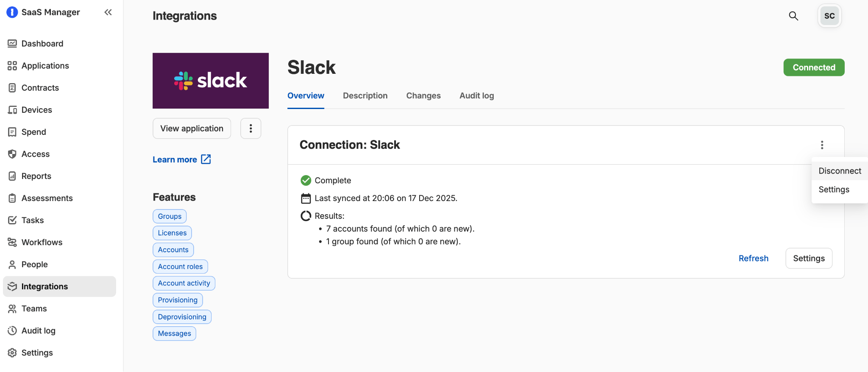Open Workflows via its sidebar icon
Image resolution: width=868 pixels, height=372 pixels.
pyautogui.click(x=12, y=242)
